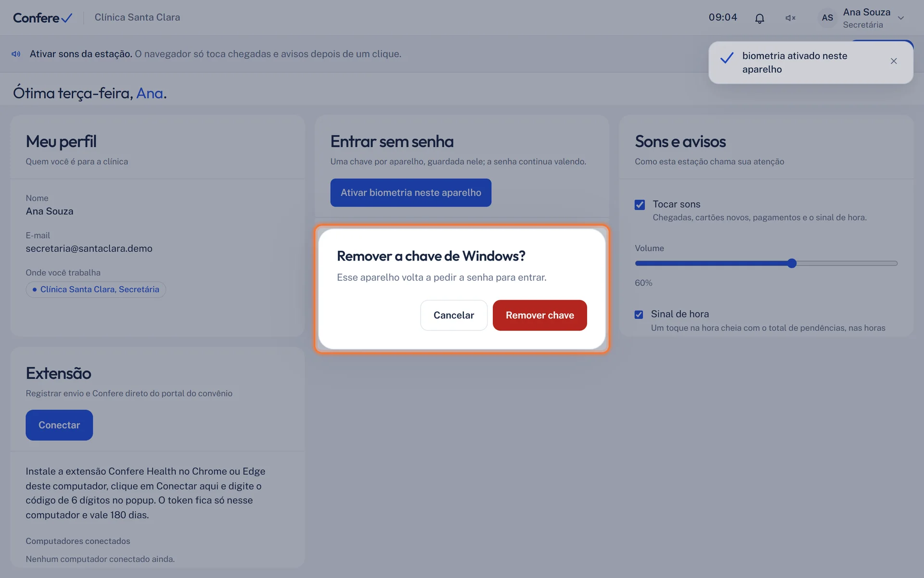Click the Meu perfil heading
924x578 pixels.
pyautogui.click(x=61, y=142)
